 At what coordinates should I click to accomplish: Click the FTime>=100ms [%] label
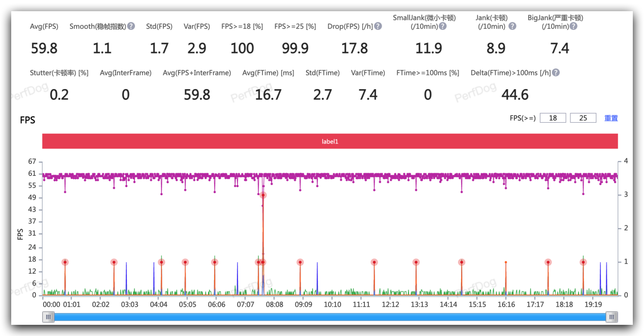tap(428, 72)
